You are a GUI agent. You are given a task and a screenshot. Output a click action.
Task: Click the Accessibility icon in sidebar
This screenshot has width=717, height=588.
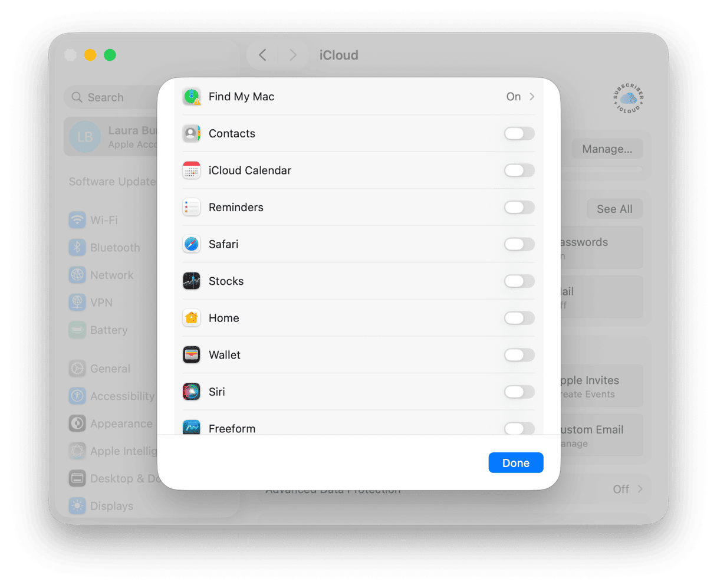77,396
